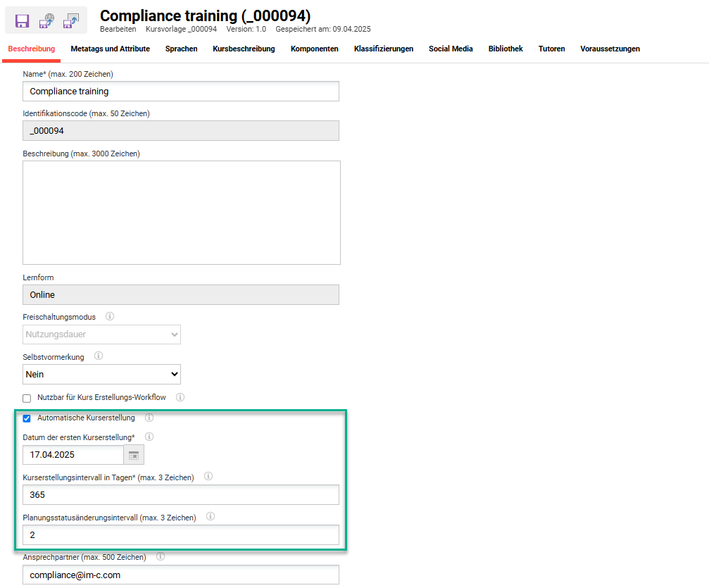Click the Name field containing Compliance training
The width and height of the screenshot is (709, 588).
181,92
